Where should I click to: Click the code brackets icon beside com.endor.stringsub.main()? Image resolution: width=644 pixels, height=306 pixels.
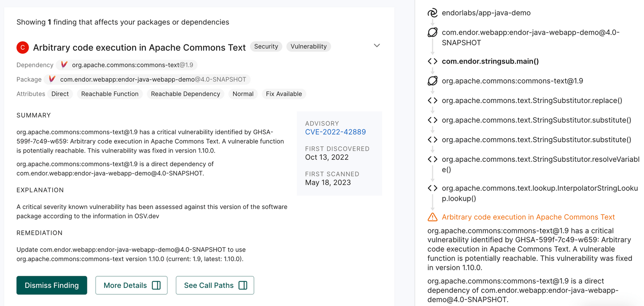(432, 61)
